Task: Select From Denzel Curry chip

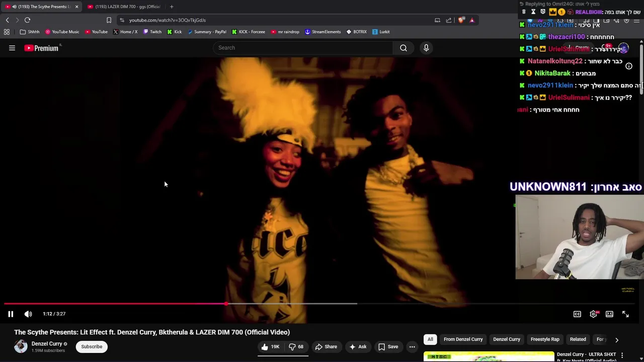Action: coord(463,339)
